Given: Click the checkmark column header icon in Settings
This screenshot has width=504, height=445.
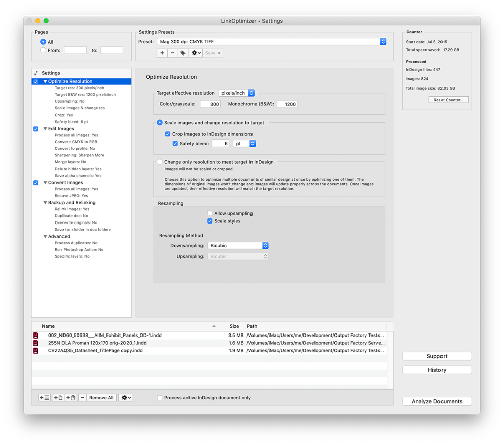Looking at the screenshot, I should (36, 73).
